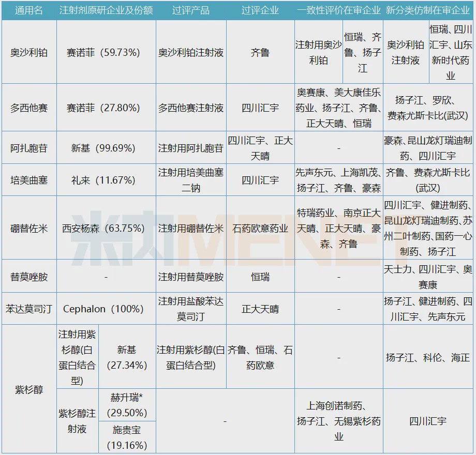Select the 奥沙利铂 generic name cell

(x=29, y=52)
